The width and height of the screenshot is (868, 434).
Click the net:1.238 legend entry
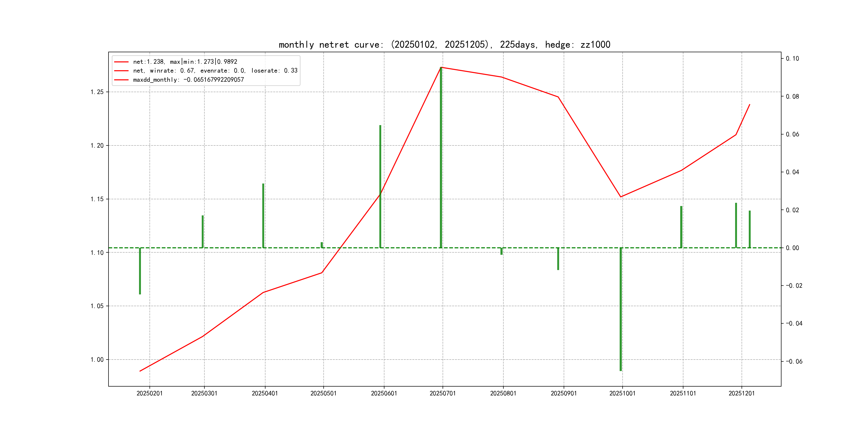pos(185,62)
